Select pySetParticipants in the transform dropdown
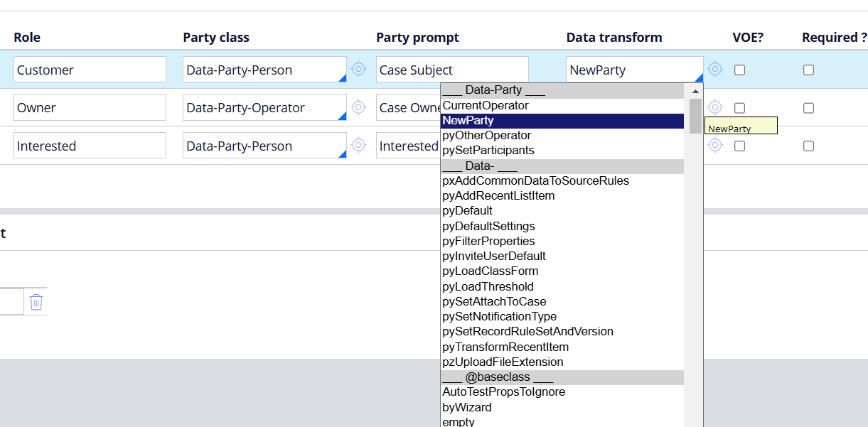This screenshot has height=427, width=868. pos(486,150)
